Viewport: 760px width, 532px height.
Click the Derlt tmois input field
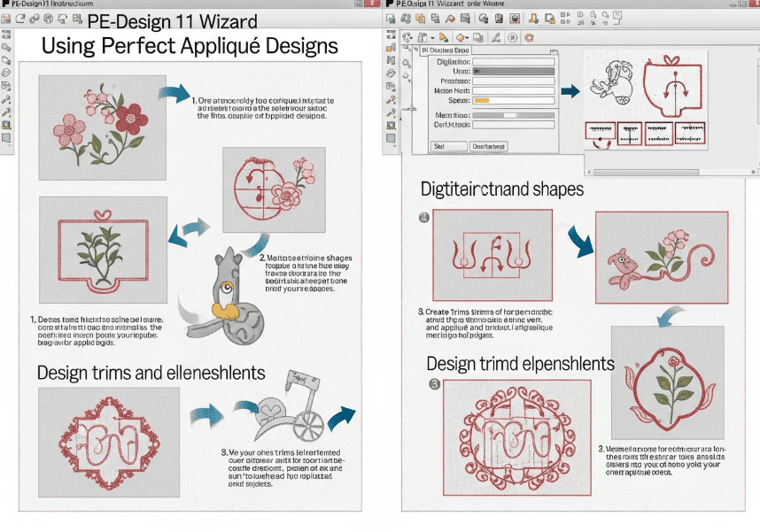coord(513,125)
